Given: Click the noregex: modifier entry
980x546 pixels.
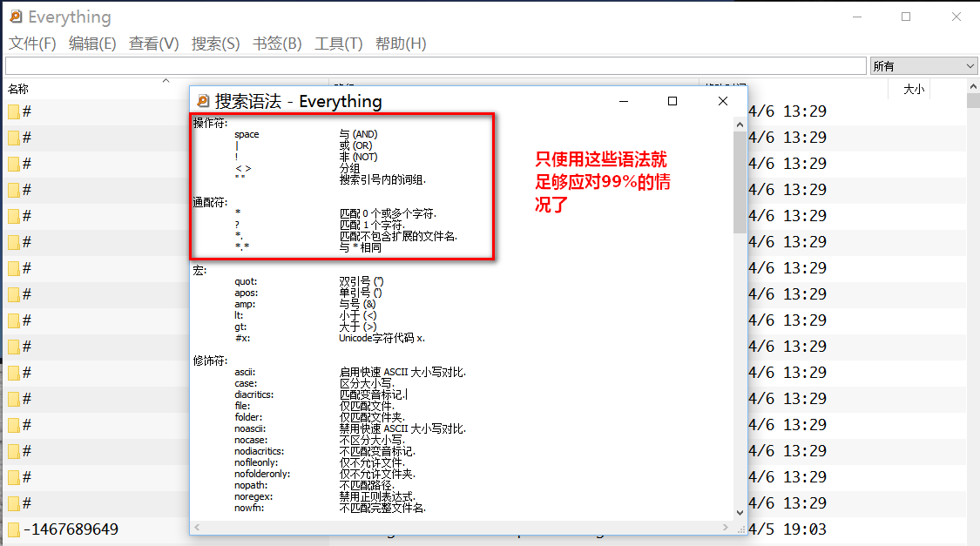Looking at the screenshot, I should coord(253,496).
